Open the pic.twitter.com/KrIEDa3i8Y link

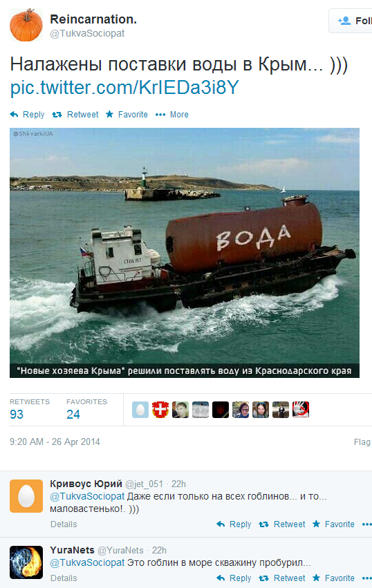tap(124, 87)
